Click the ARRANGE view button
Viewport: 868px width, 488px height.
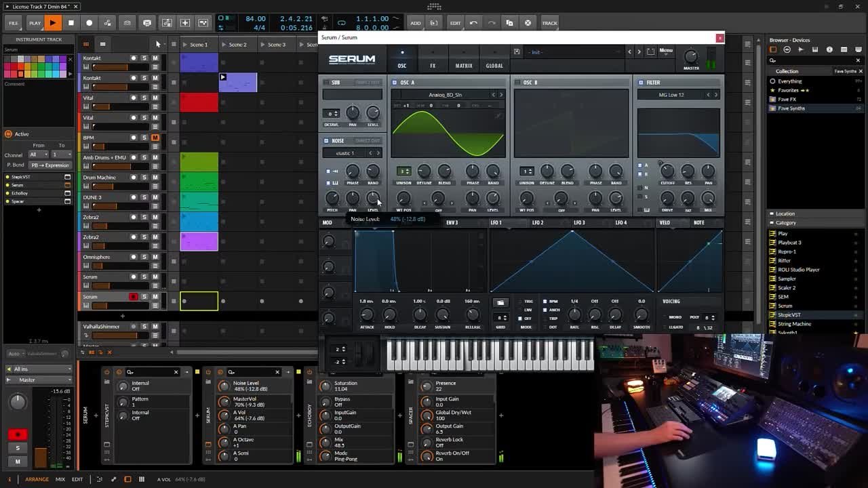coord(37,479)
